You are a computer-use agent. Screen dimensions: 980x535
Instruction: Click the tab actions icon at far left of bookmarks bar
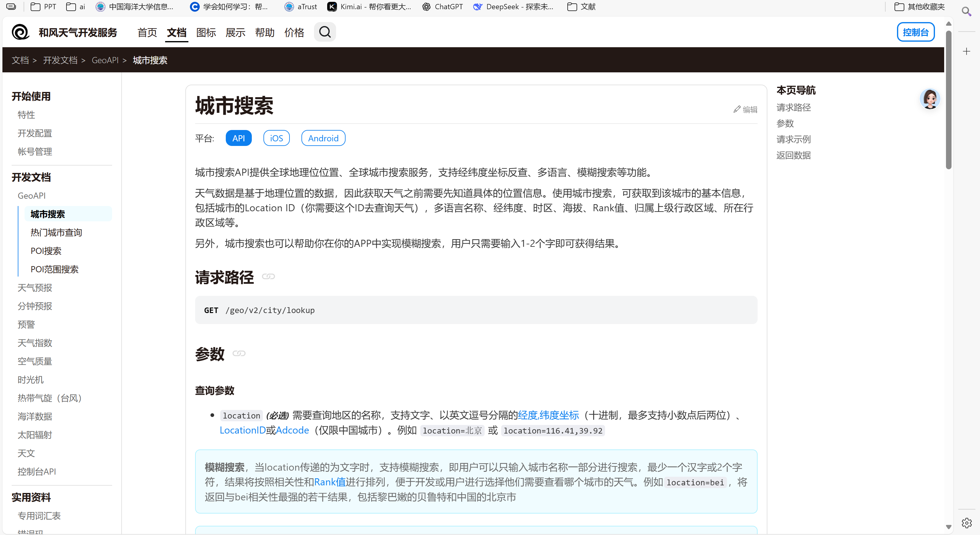pyautogui.click(x=11, y=6)
